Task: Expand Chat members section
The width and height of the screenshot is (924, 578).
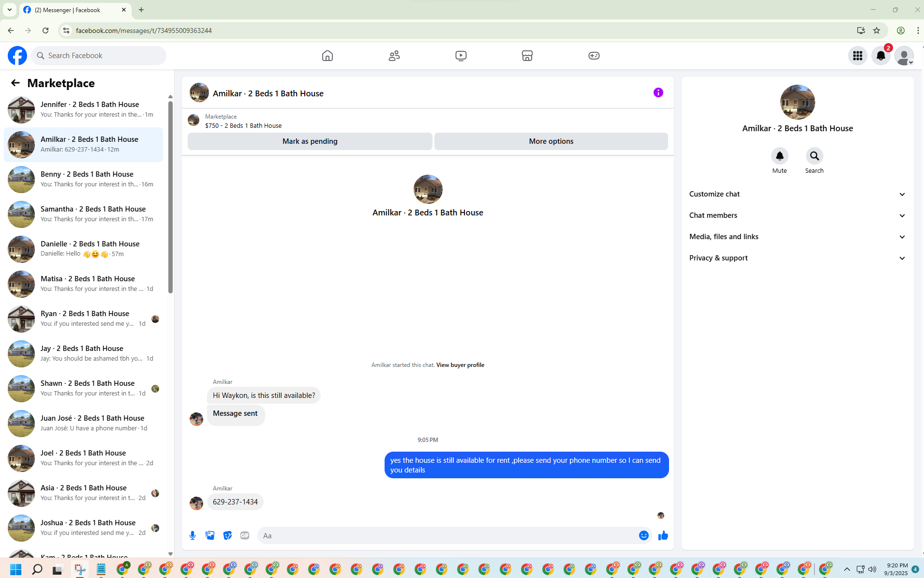Action: tap(797, 215)
